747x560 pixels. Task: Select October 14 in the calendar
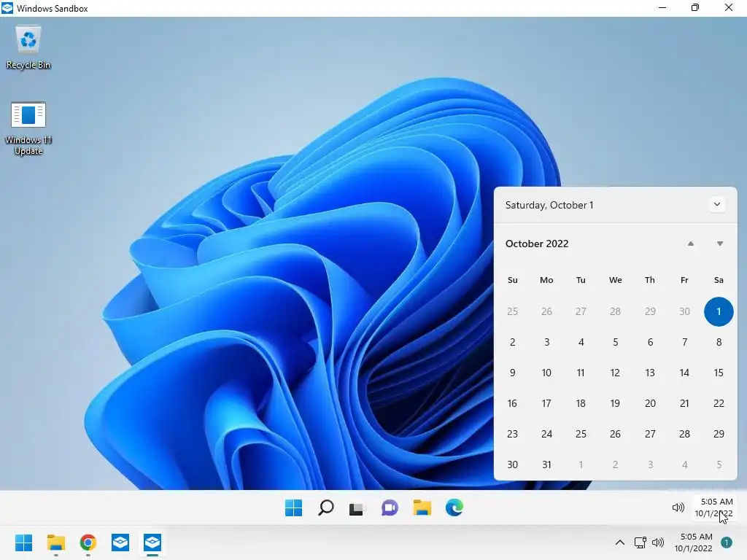tap(684, 373)
